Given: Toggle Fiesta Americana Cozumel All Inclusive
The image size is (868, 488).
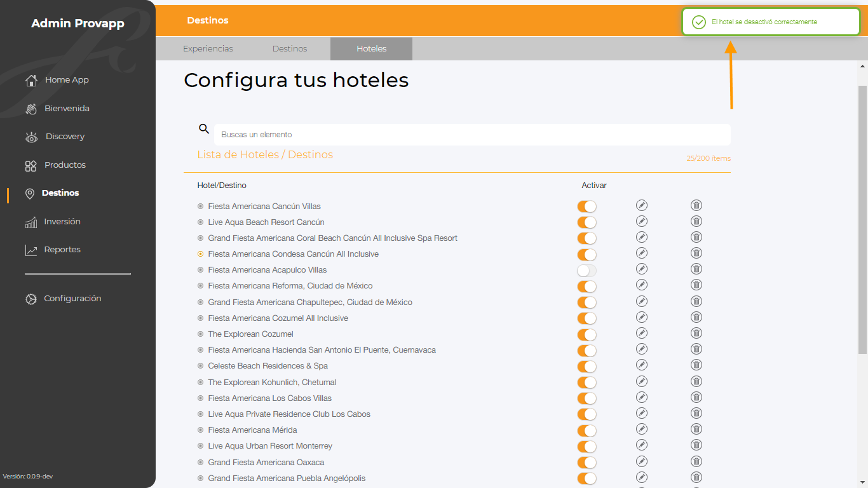Looking at the screenshot, I should point(587,318).
